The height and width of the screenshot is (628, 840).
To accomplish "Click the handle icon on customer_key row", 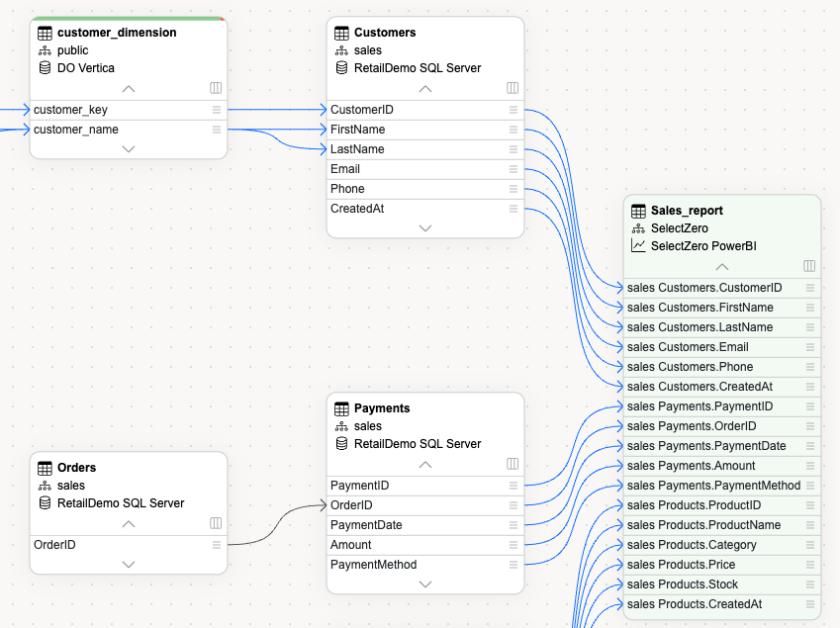I will tap(216, 110).
